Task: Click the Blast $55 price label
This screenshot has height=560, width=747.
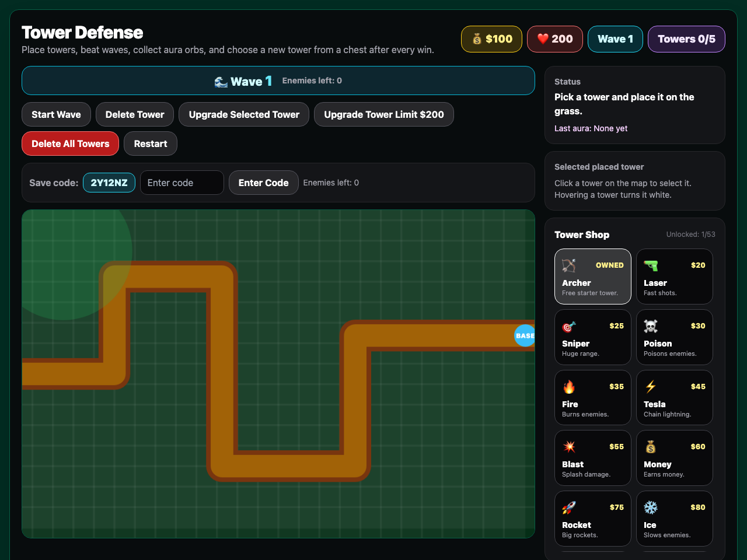Action: point(616,446)
